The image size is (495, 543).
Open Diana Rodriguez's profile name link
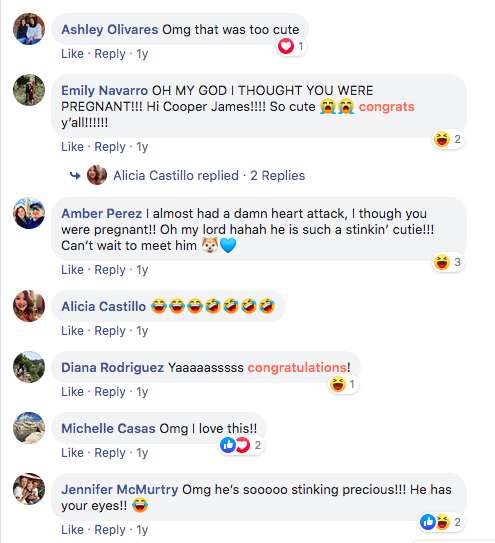click(x=113, y=367)
